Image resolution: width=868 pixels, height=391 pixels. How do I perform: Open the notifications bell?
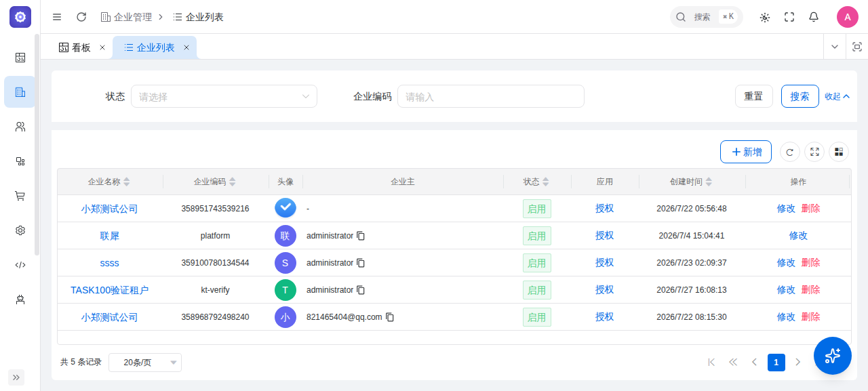click(814, 17)
